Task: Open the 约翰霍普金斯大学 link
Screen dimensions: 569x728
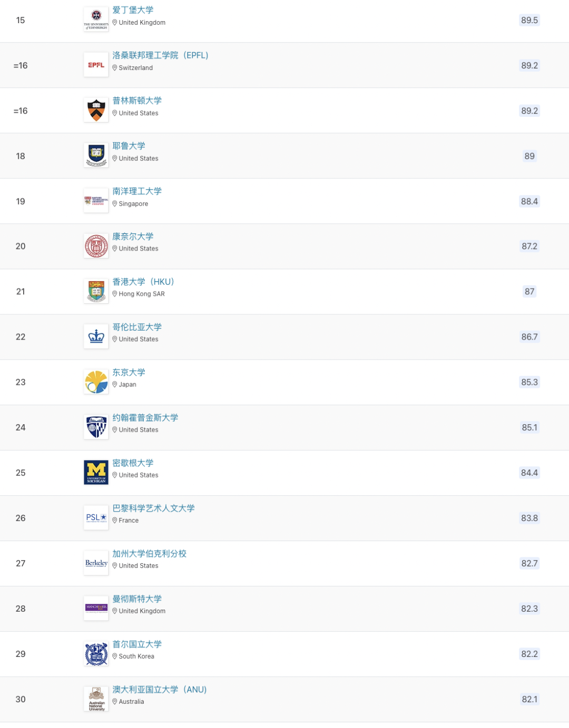Action: point(145,417)
